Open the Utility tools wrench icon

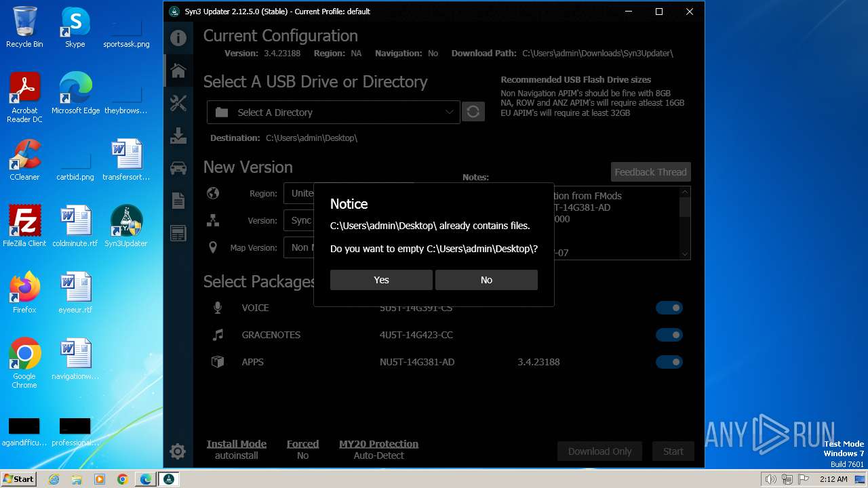[178, 103]
